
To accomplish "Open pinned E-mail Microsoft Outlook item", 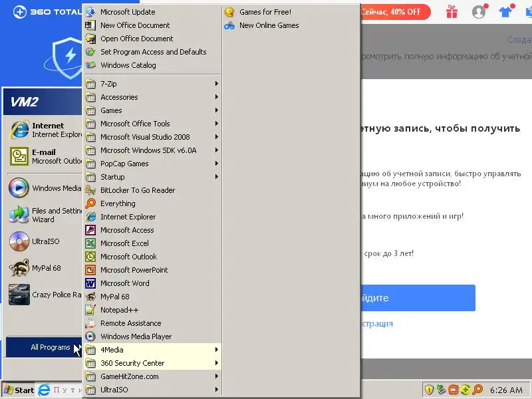I will (43, 156).
